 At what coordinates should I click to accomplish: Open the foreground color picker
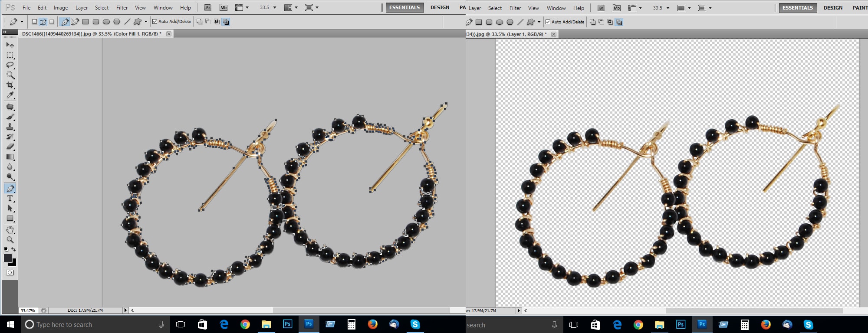(7, 258)
